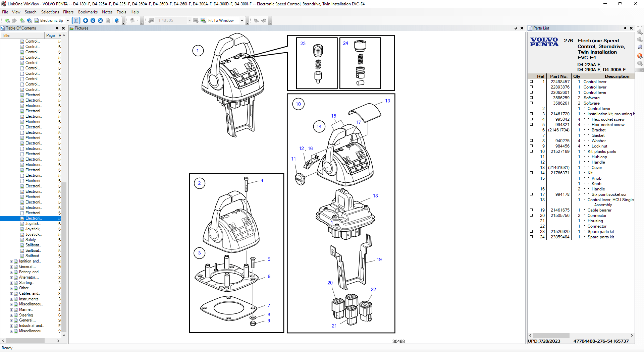Select the checkbox for part 23059404

tap(531, 237)
